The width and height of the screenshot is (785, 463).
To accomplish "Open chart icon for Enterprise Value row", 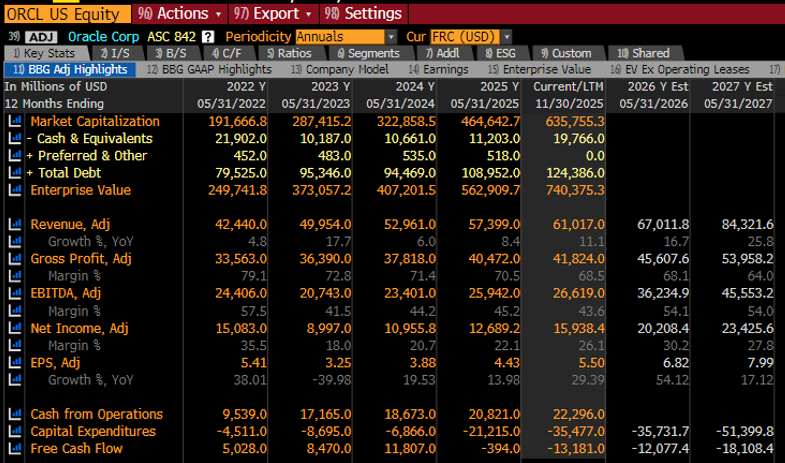I will 14,190.
